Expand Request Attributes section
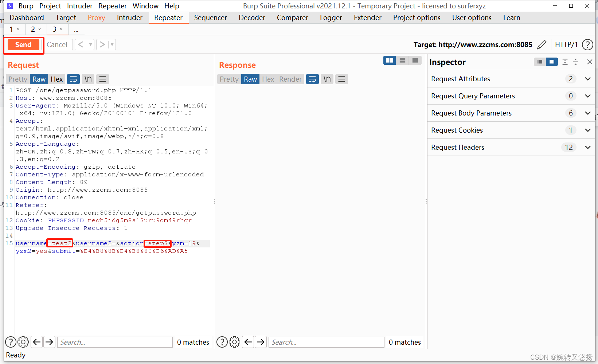 pos(511,79)
